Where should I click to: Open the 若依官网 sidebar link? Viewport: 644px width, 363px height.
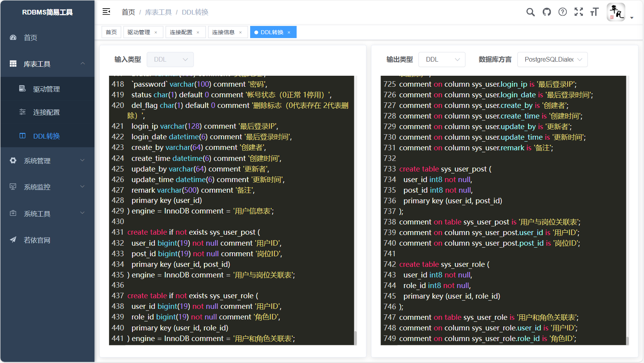pos(47,240)
